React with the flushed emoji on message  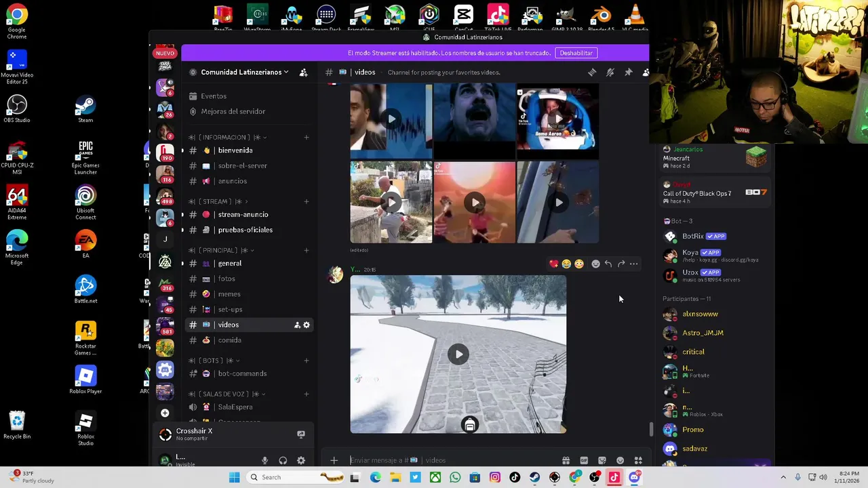[x=578, y=264]
